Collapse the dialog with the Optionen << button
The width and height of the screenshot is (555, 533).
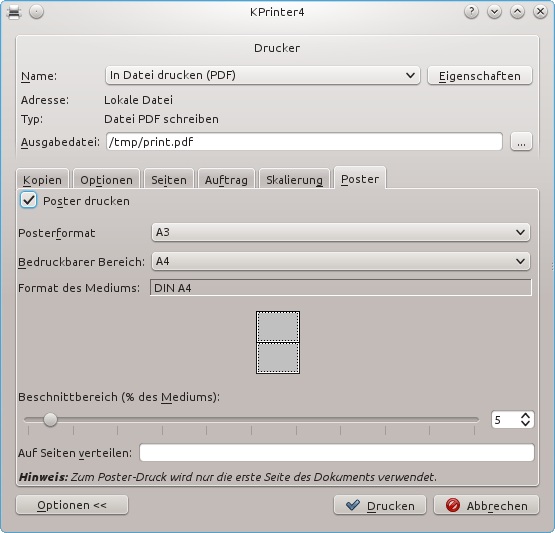[x=72, y=505]
